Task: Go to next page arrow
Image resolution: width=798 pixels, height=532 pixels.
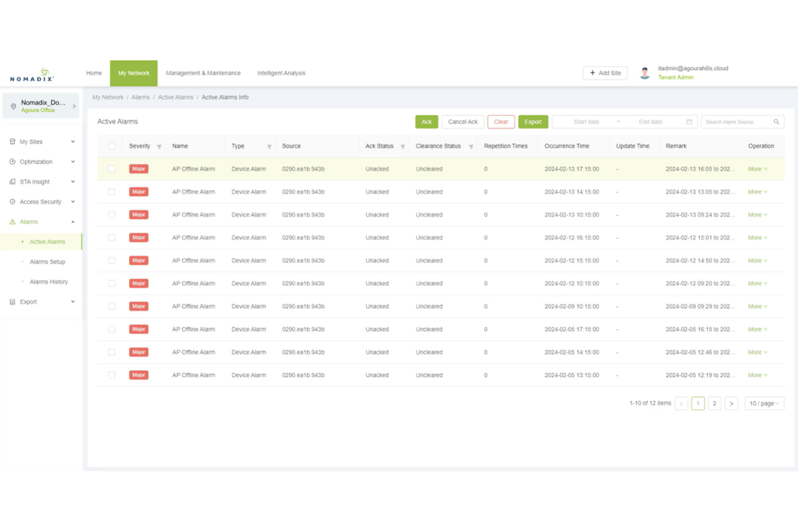Action: (731, 404)
